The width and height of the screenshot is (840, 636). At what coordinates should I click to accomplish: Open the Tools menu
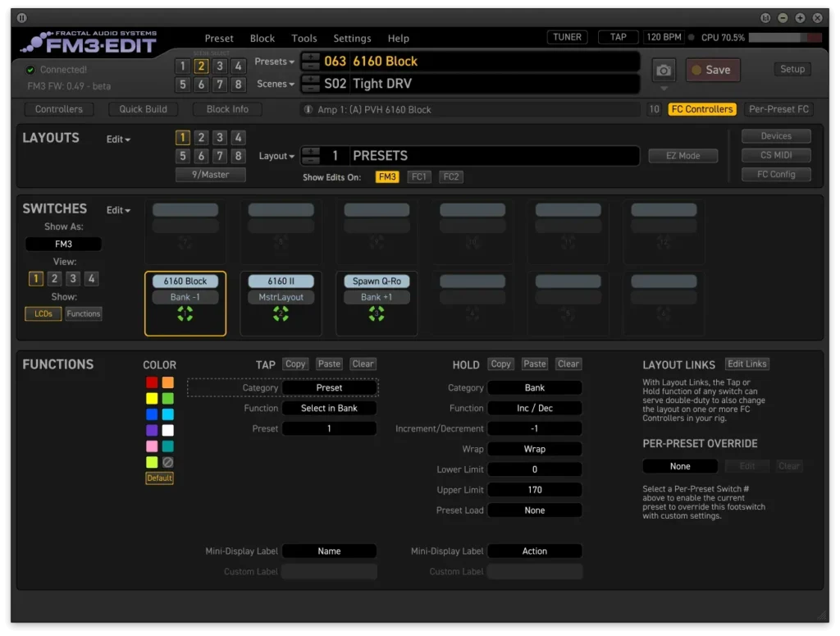304,39
